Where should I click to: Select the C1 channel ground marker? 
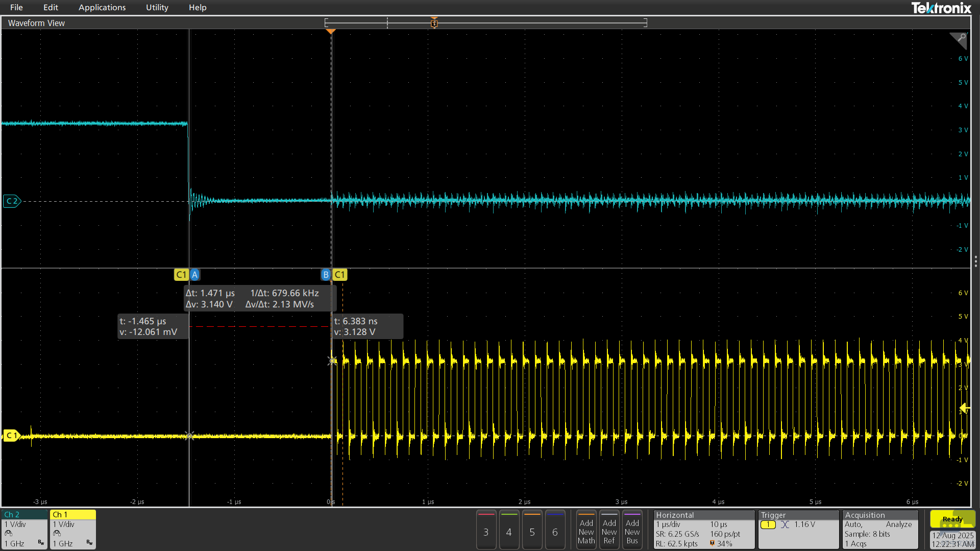click(x=11, y=436)
